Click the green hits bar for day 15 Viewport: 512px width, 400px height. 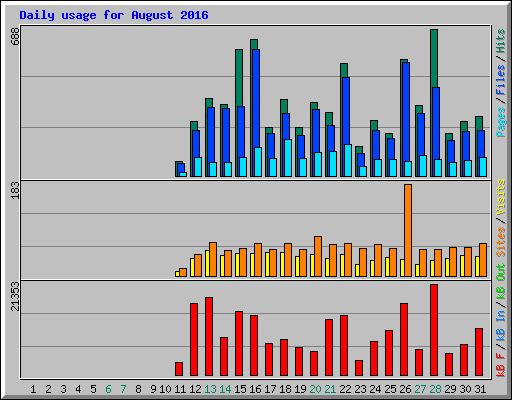[x=239, y=78]
